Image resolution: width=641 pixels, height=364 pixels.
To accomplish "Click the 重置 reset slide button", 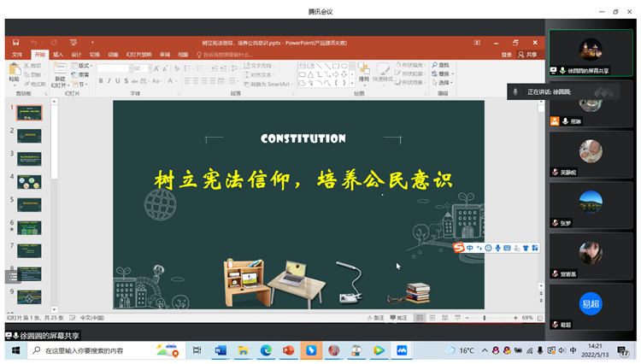I will 80,74.
